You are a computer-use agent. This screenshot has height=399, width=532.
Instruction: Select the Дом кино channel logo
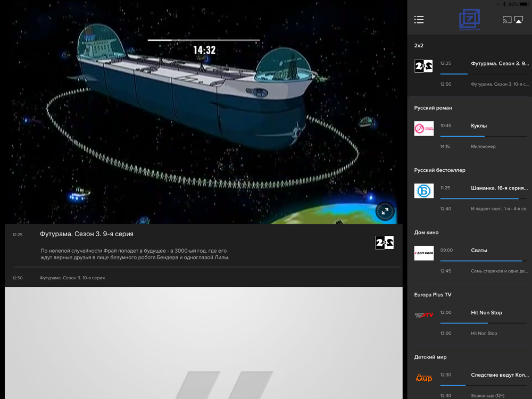(424, 253)
